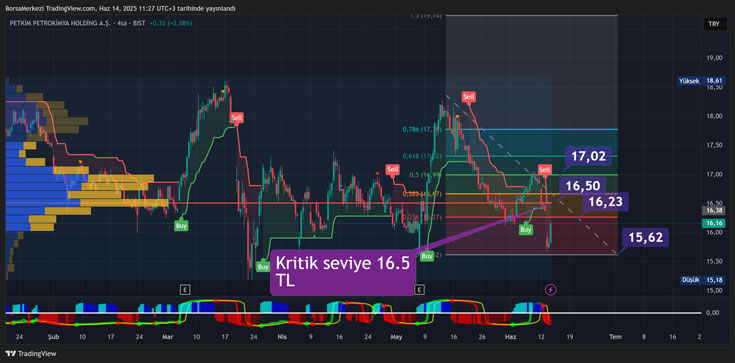Select the Buy label near the March 24 low
The image size is (735, 363).
263,266
